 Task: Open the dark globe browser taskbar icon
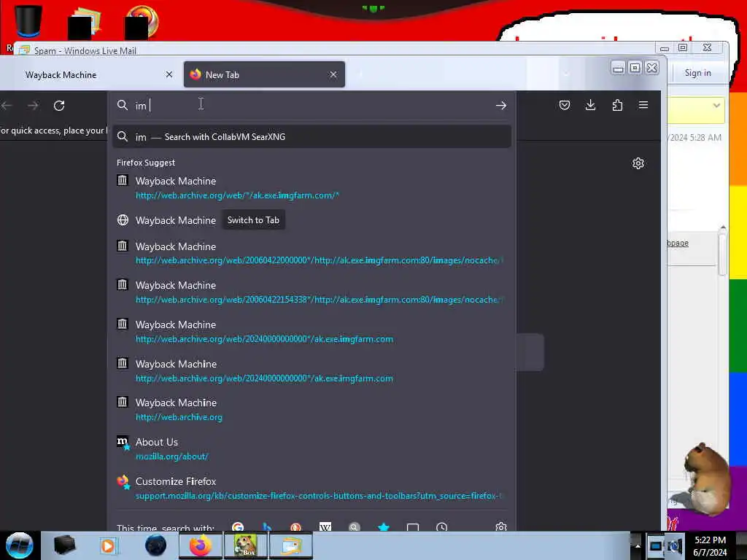(x=155, y=545)
